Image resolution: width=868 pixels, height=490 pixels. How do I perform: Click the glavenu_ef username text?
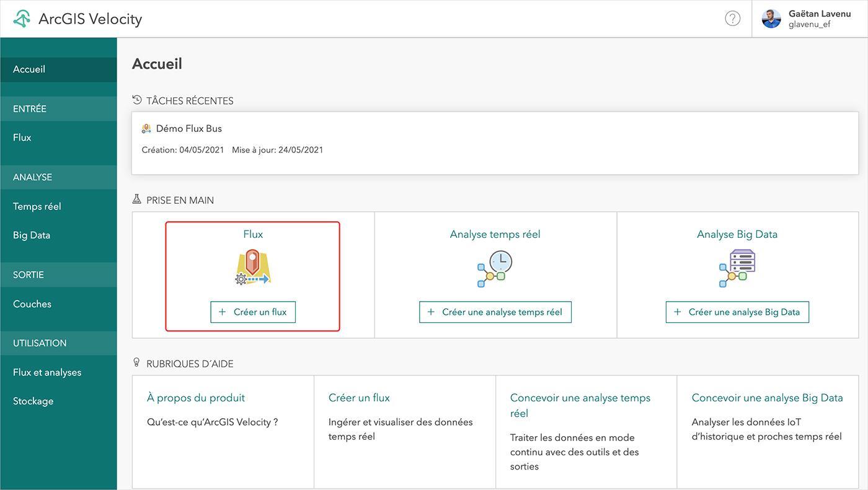(809, 25)
